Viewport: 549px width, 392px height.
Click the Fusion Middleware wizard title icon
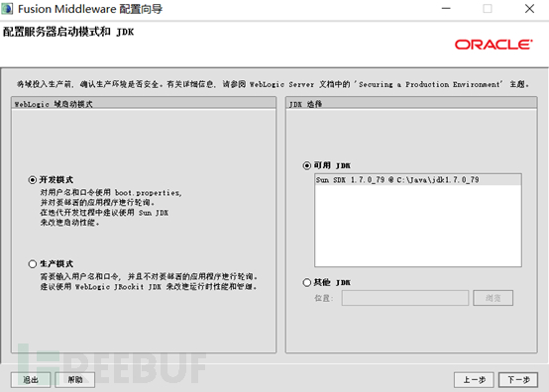point(7,9)
